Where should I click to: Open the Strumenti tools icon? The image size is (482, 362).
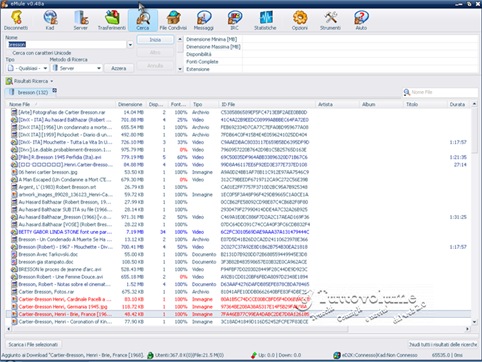click(330, 20)
